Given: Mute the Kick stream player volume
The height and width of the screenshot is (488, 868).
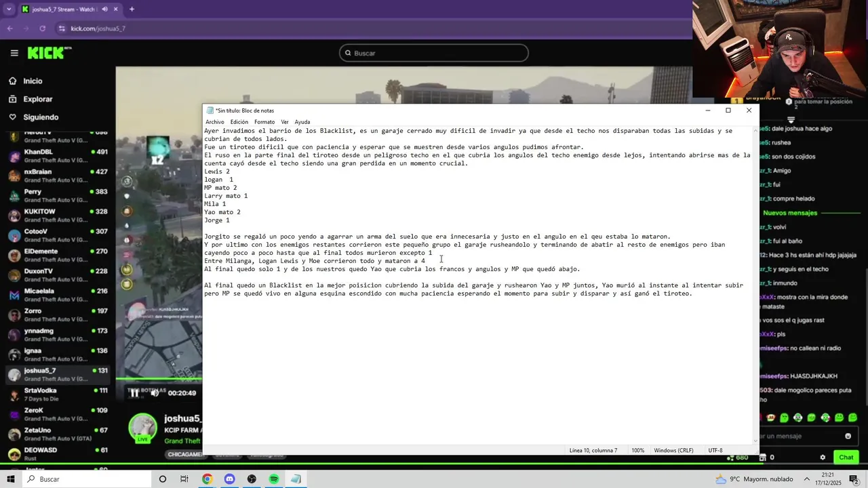Looking at the screenshot, I should 155,393.
